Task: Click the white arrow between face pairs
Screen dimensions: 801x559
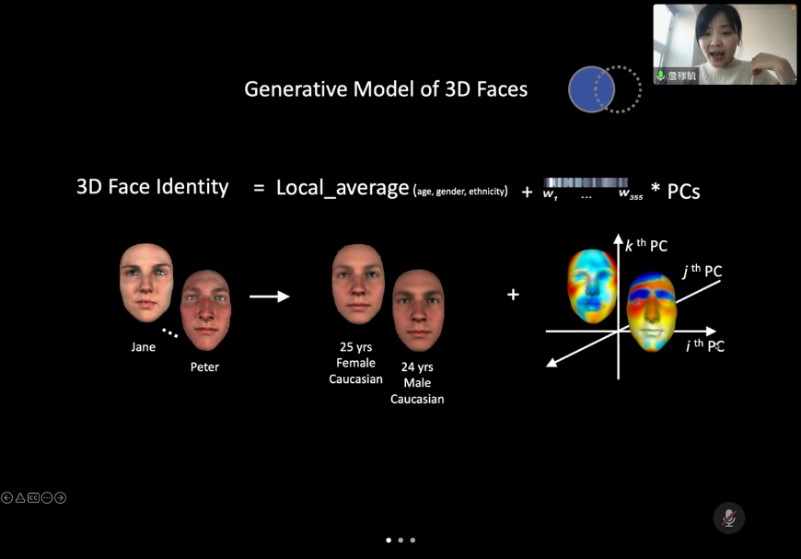Action: [269, 296]
